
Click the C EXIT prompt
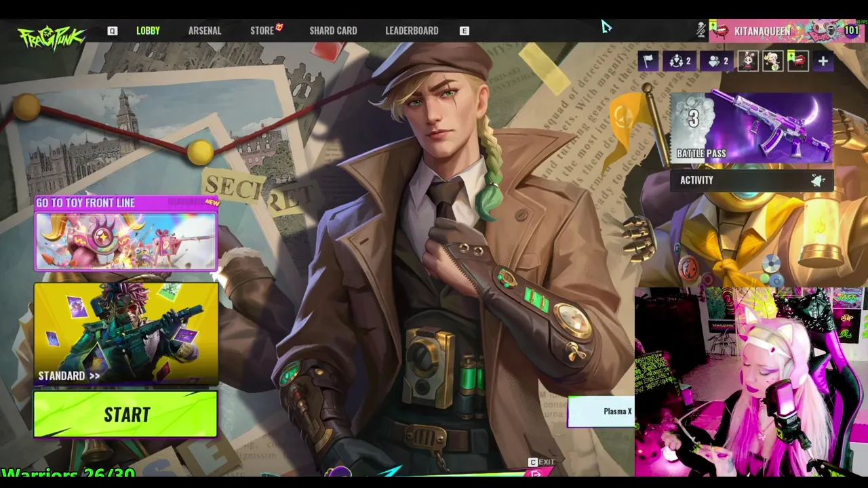541,462
